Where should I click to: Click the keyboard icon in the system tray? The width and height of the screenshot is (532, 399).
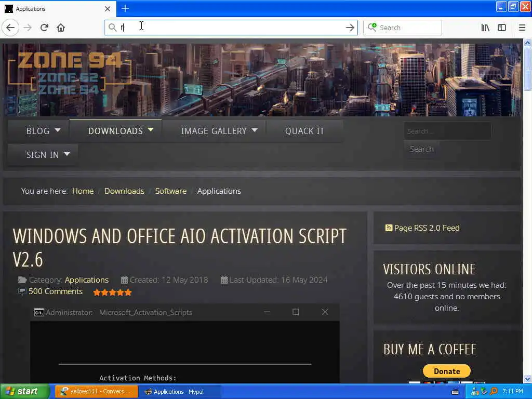pos(455,392)
